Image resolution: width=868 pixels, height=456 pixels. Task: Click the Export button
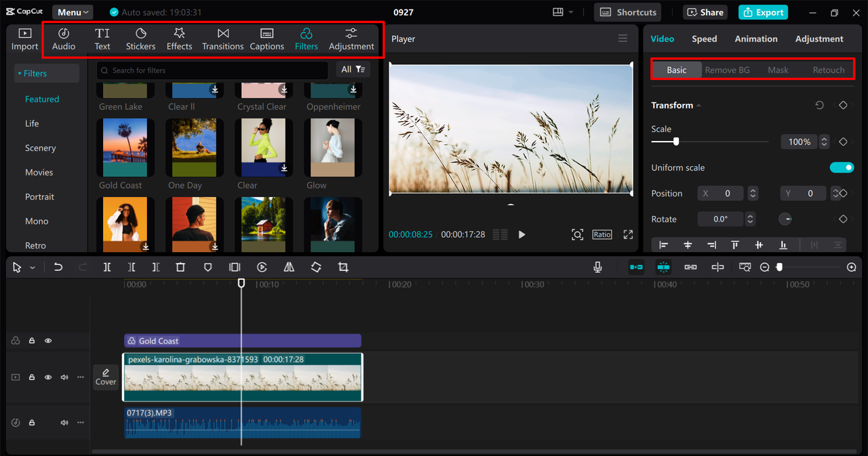[x=763, y=12]
